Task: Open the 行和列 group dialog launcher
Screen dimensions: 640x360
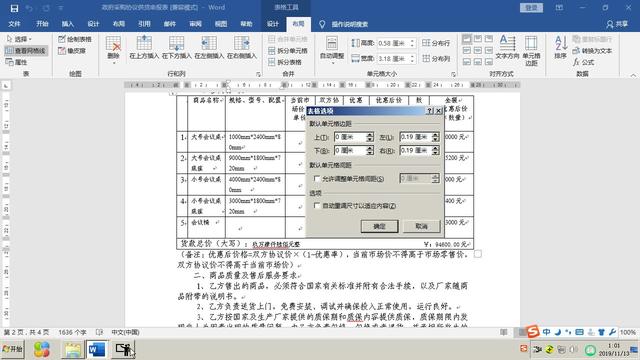Action: click(258, 74)
